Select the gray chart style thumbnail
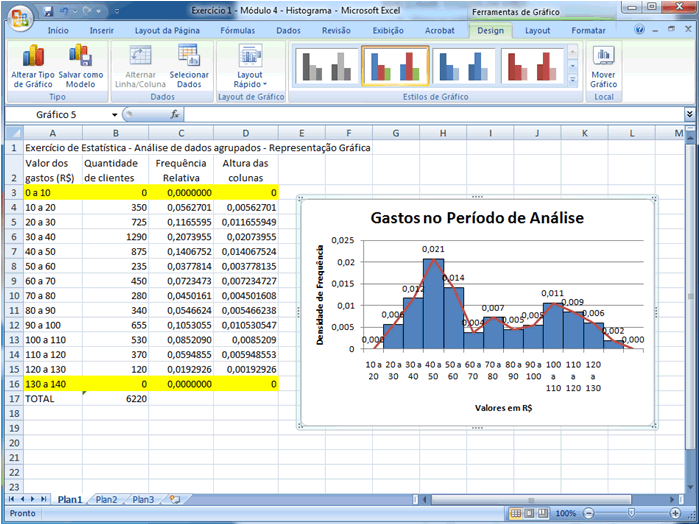 [x=329, y=67]
